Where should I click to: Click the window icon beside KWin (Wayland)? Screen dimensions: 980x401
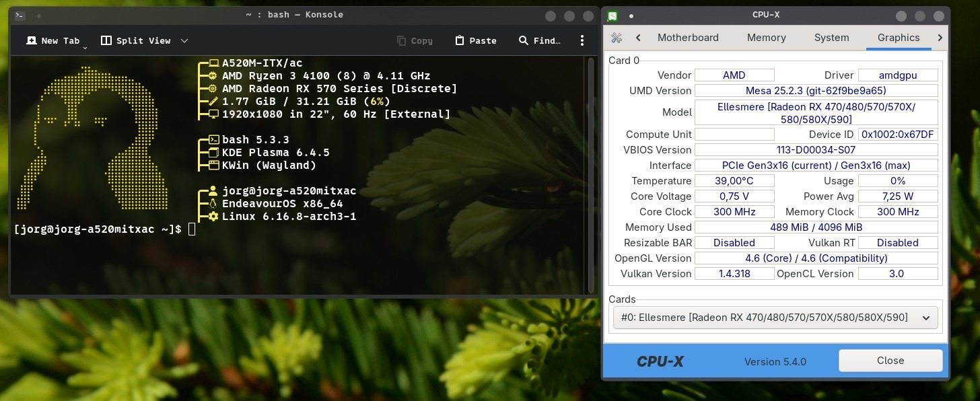tap(213, 166)
